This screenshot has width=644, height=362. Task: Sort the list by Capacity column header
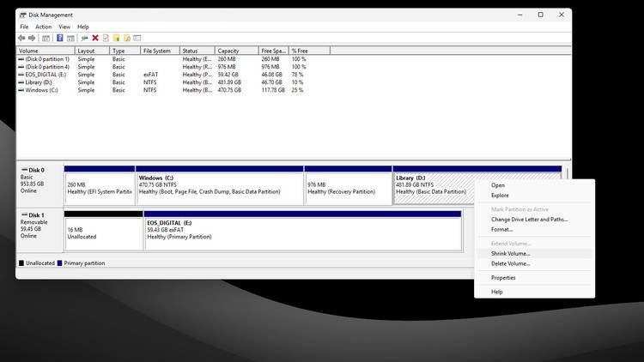click(237, 51)
